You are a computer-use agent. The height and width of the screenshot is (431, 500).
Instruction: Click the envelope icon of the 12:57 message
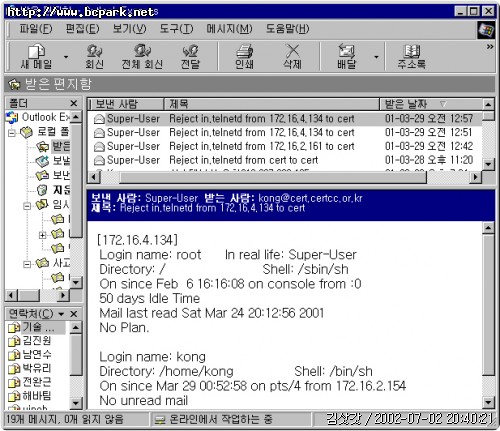(99, 119)
